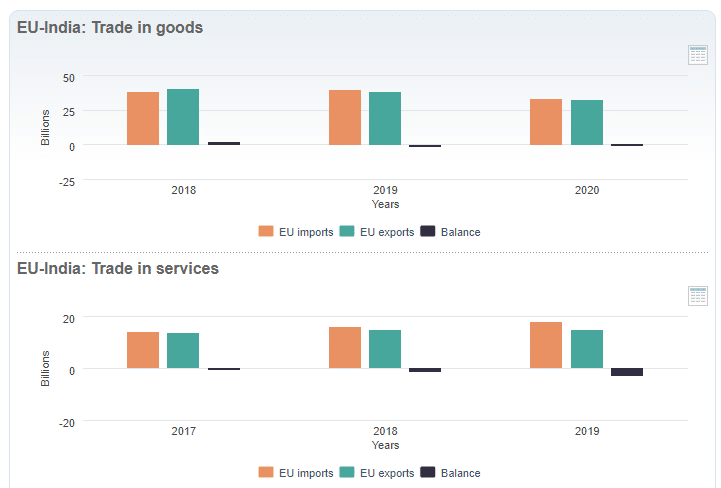Click the Billions axis title in services chart
Image resolution: width=721 pixels, height=488 pixels.
(x=45, y=368)
